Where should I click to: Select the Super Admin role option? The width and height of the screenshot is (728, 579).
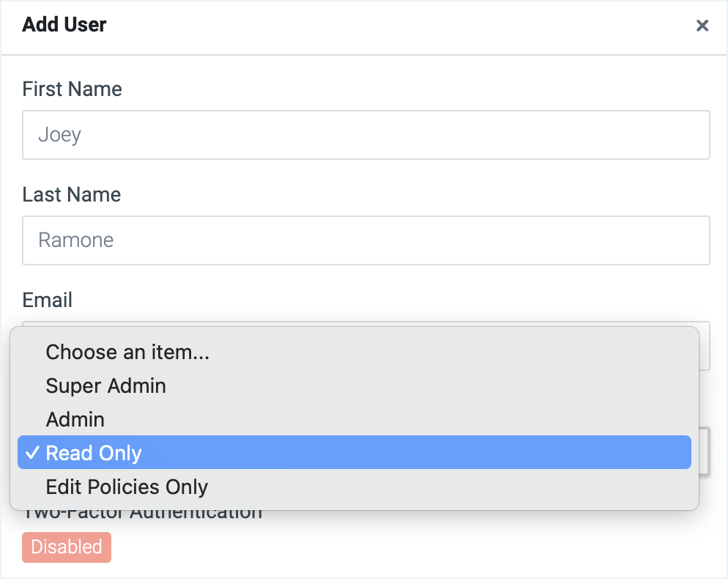[354, 386]
